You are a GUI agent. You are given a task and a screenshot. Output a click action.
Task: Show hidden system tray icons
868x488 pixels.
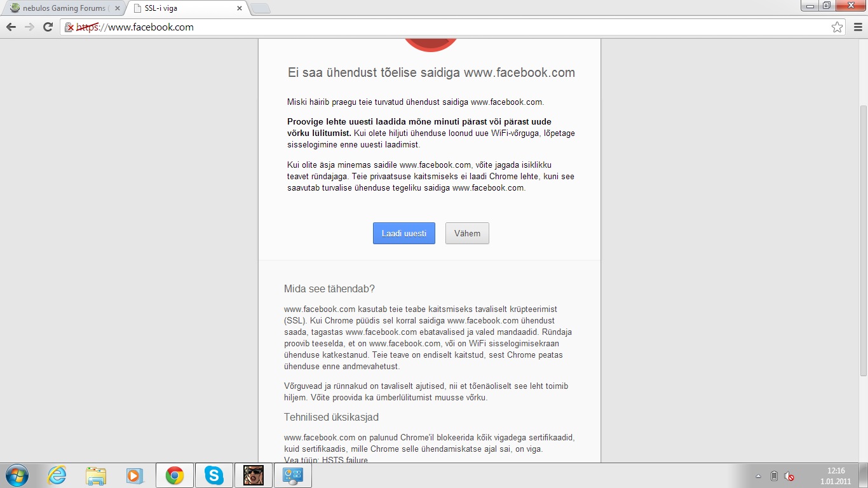click(x=758, y=476)
